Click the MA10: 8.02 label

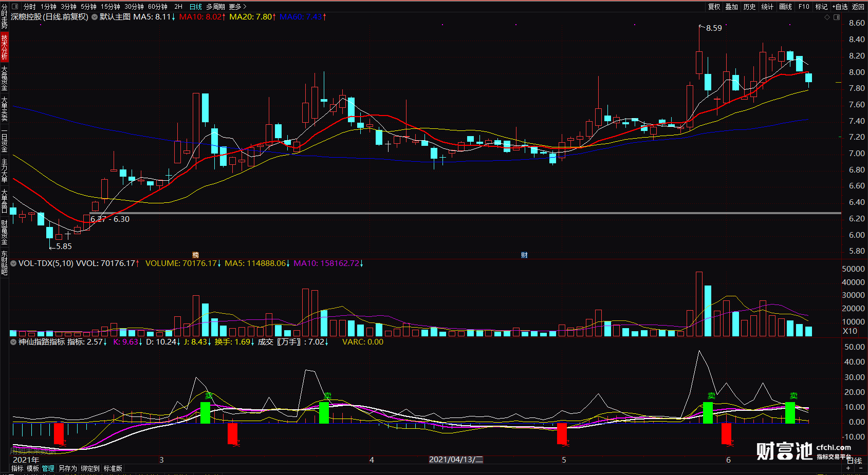(x=202, y=17)
